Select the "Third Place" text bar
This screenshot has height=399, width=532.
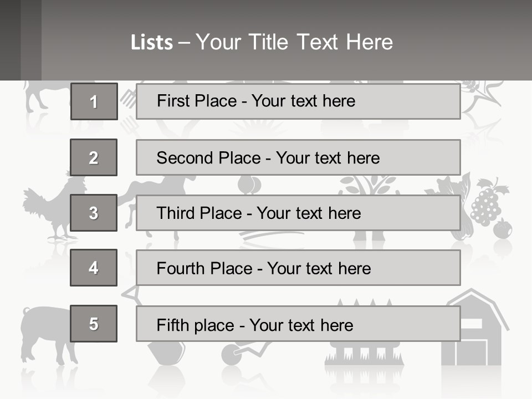(x=298, y=213)
